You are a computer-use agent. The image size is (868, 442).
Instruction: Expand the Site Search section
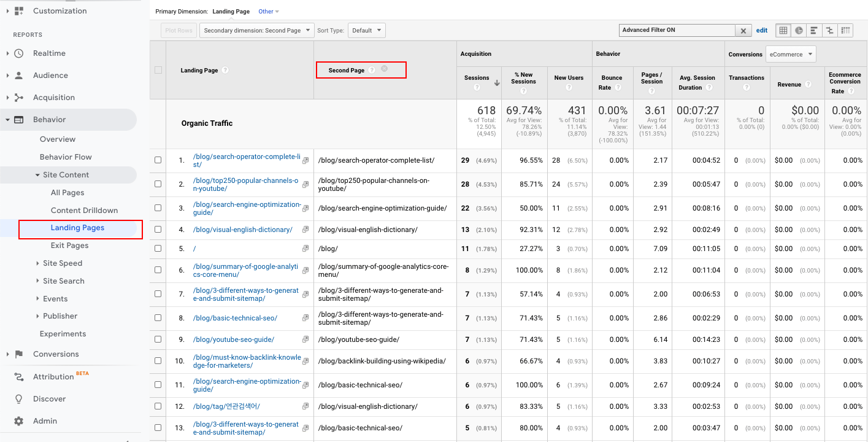point(37,281)
